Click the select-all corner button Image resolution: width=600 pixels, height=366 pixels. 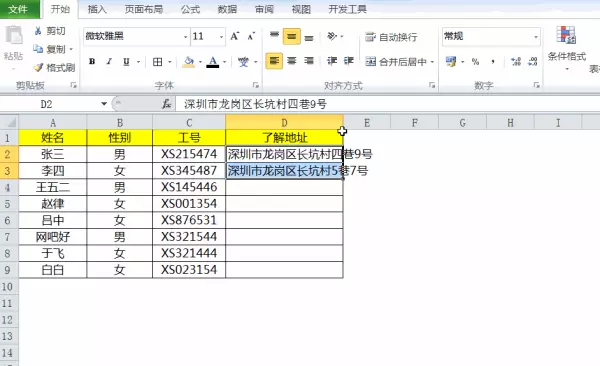point(9,123)
